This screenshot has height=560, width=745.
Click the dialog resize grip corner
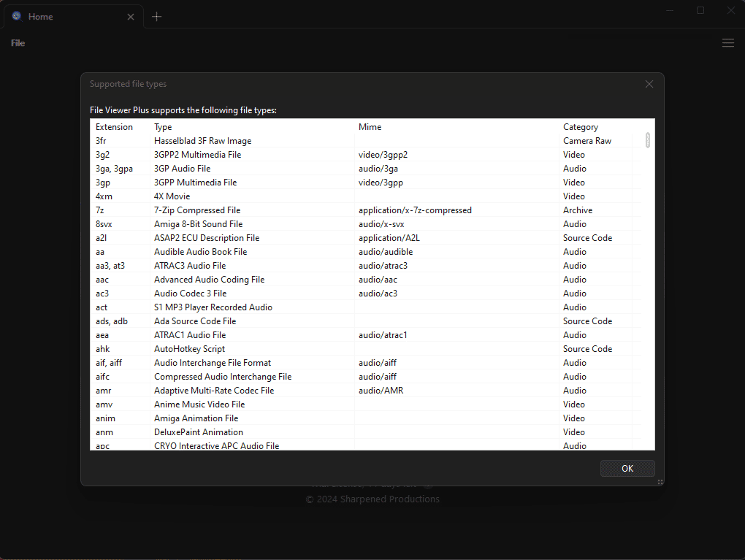[660, 482]
